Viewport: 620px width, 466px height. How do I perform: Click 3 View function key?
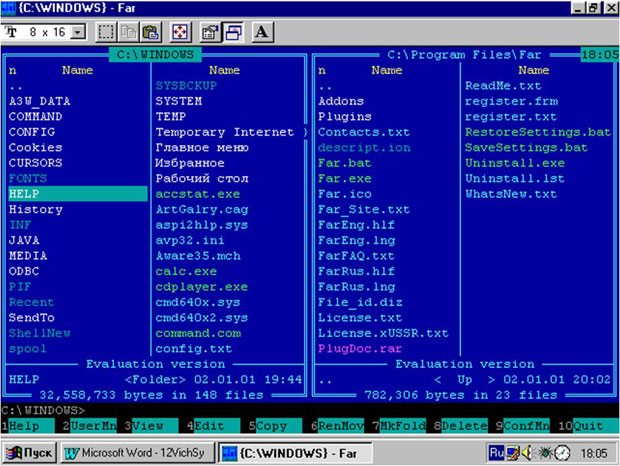click(x=151, y=426)
